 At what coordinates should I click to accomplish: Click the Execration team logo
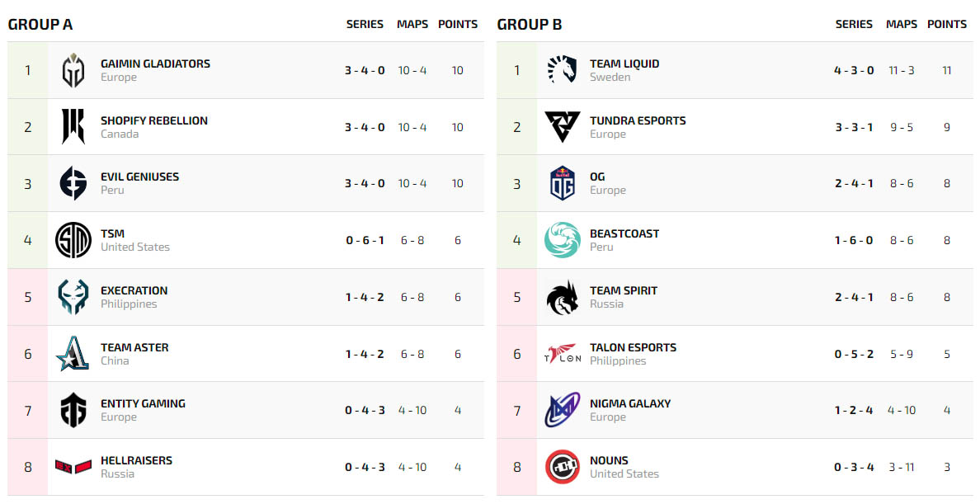pyautogui.click(x=73, y=297)
